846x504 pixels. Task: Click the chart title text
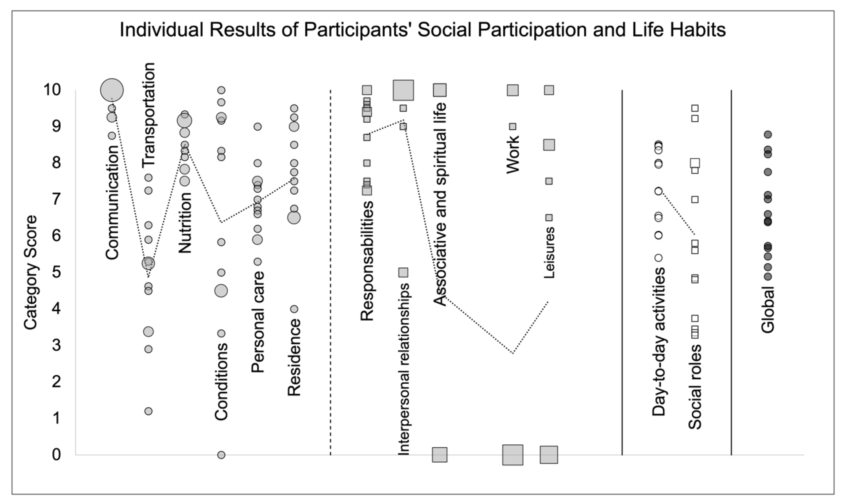pos(423,30)
